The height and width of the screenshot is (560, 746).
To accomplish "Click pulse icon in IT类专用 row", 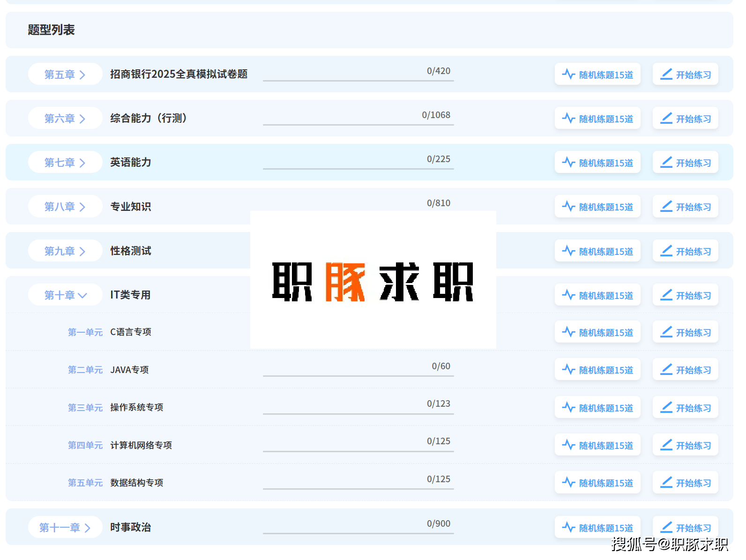I will point(568,295).
